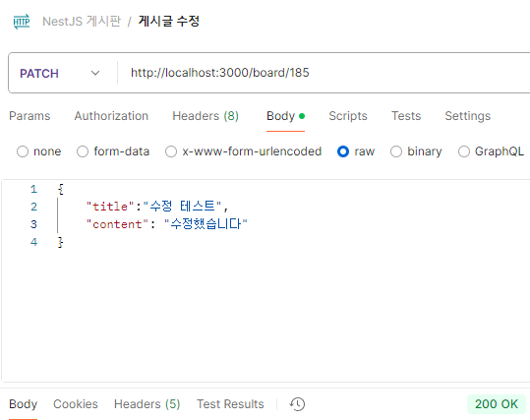Switch to the Settings tab
The image size is (530, 420).
[x=467, y=116]
